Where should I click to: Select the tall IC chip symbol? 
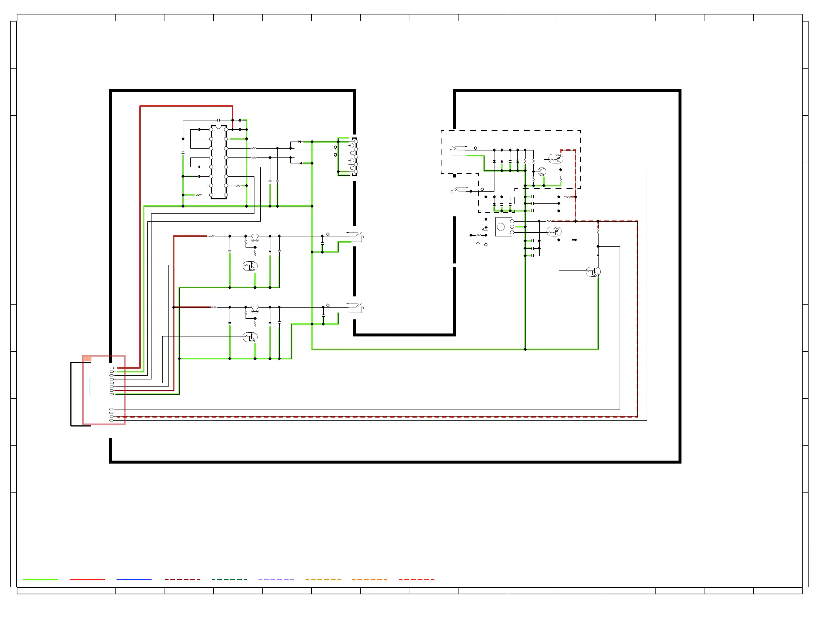coord(219,162)
